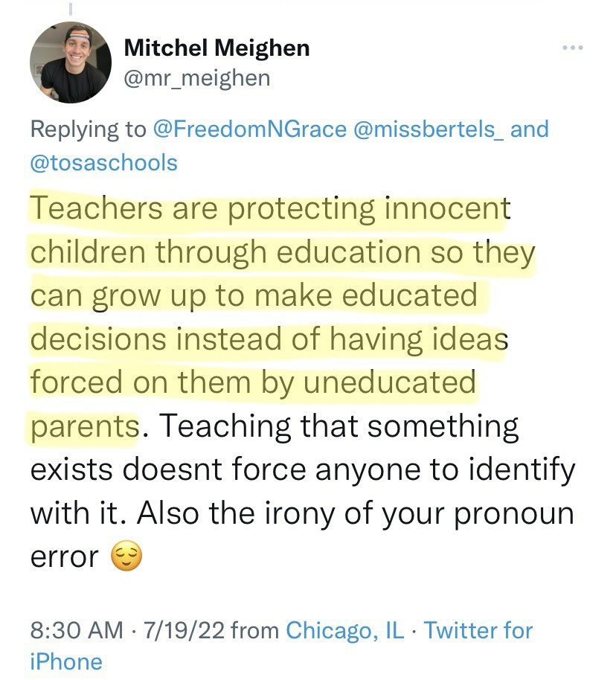The height and width of the screenshot is (680, 616).
Task: Open the Mitchel Meighen display name
Action: pos(216,49)
